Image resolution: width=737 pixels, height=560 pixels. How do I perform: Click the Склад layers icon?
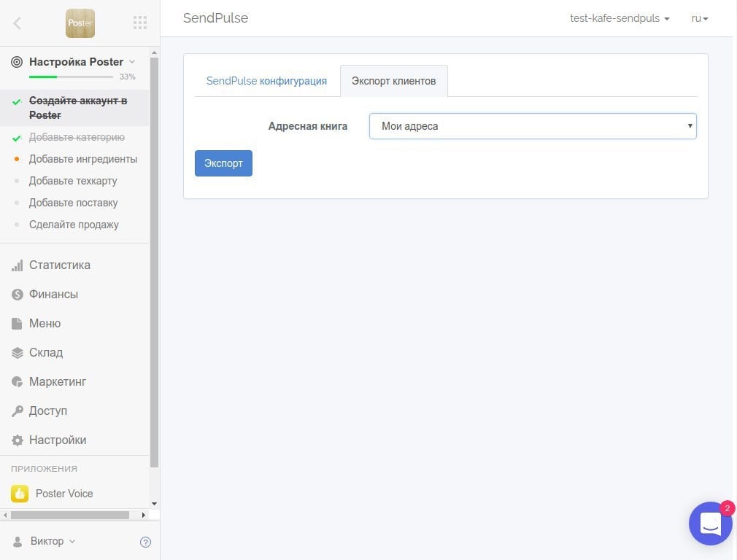point(17,353)
